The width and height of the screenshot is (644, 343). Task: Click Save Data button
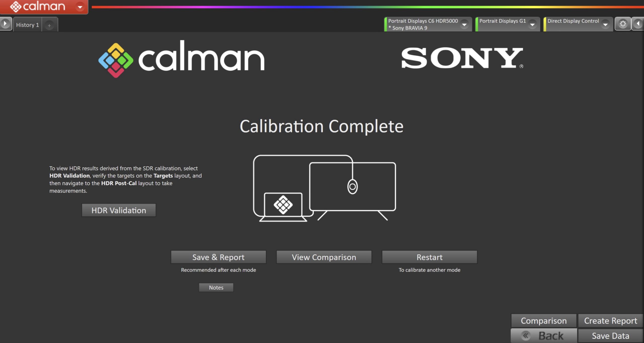pos(611,336)
